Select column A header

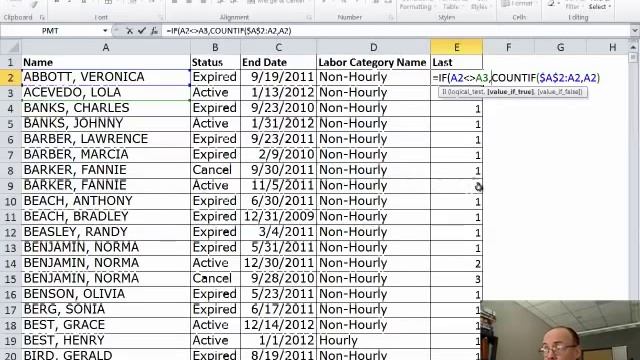pyautogui.click(x=106, y=47)
